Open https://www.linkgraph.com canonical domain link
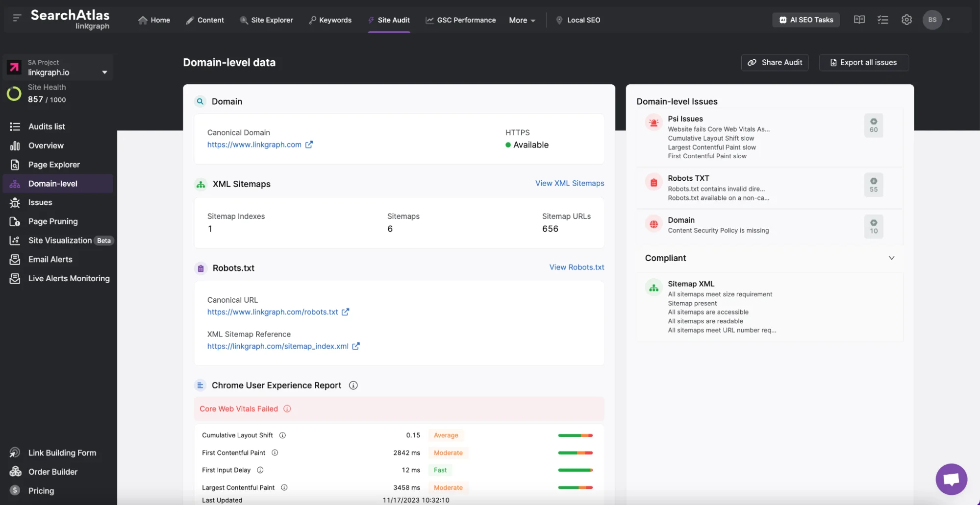 tap(254, 144)
